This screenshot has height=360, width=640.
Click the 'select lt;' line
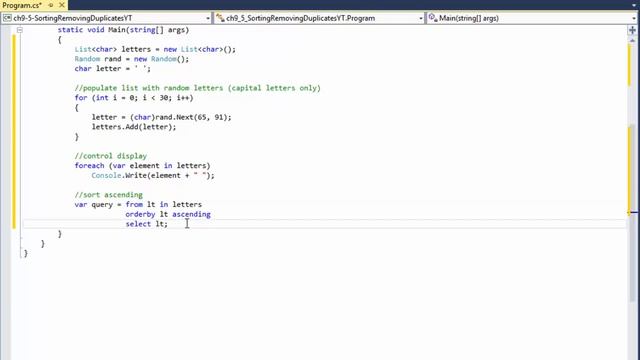pyautogui.click(x=147, y=224)
